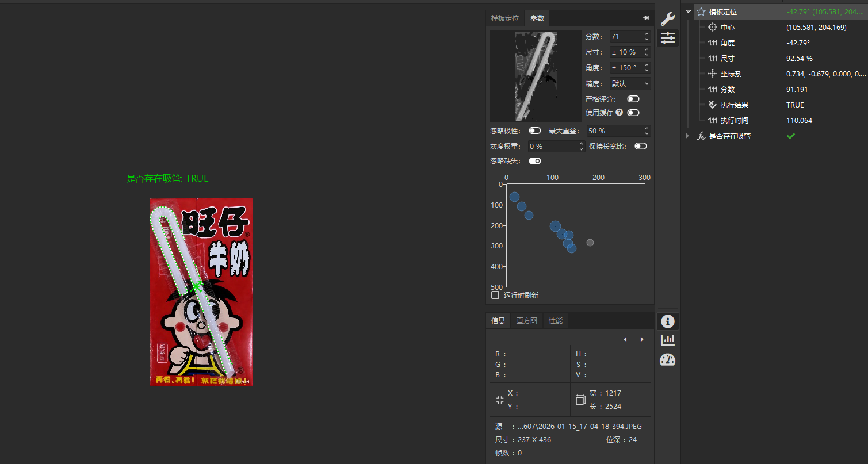Select the 中心 crosshair icon in the results tree
The height and width of the screenshot is (464, 868).
pos(712,27)
